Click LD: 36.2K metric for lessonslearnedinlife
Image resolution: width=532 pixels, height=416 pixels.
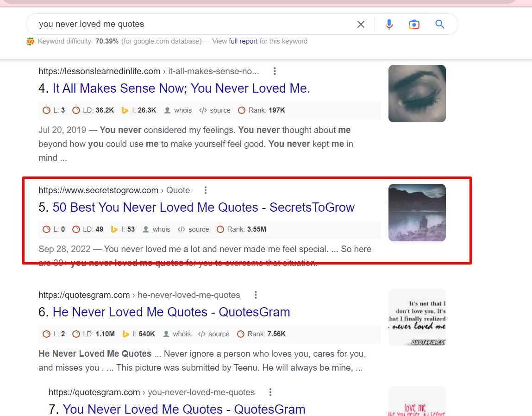pyautogui.click(x=94, y=110)
